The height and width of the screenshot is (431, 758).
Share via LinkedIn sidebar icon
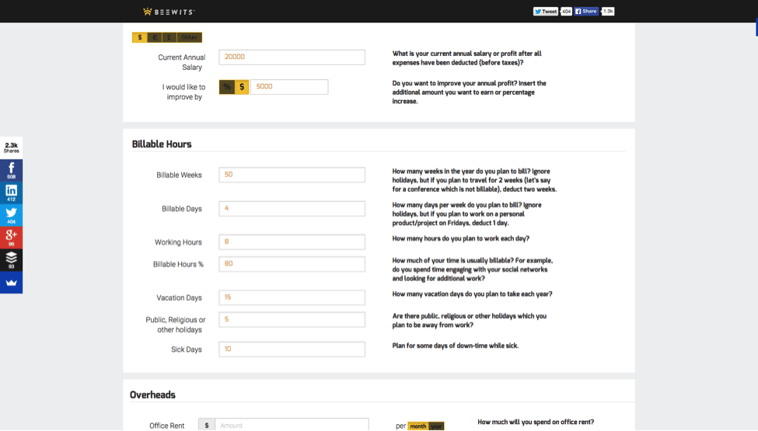tap(11, 193)
